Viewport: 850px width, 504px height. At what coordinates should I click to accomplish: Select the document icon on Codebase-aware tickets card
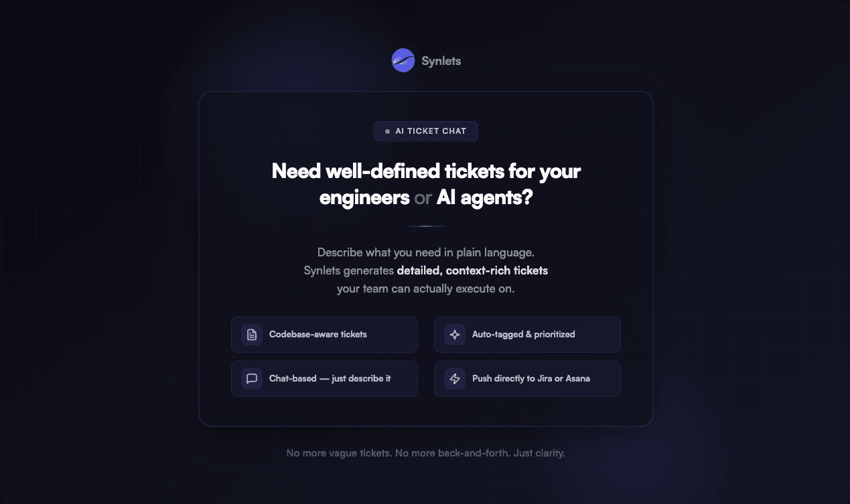tap(251, 334)
